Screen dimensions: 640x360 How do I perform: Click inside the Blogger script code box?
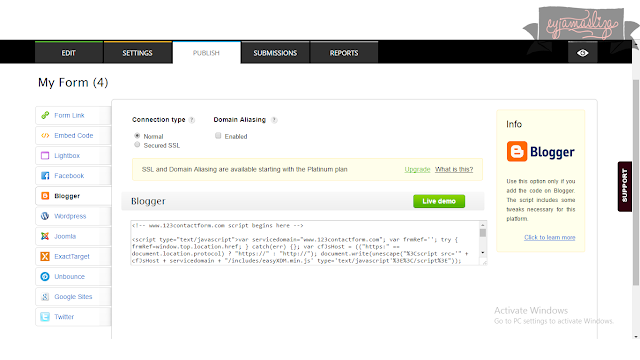[304, 243]
